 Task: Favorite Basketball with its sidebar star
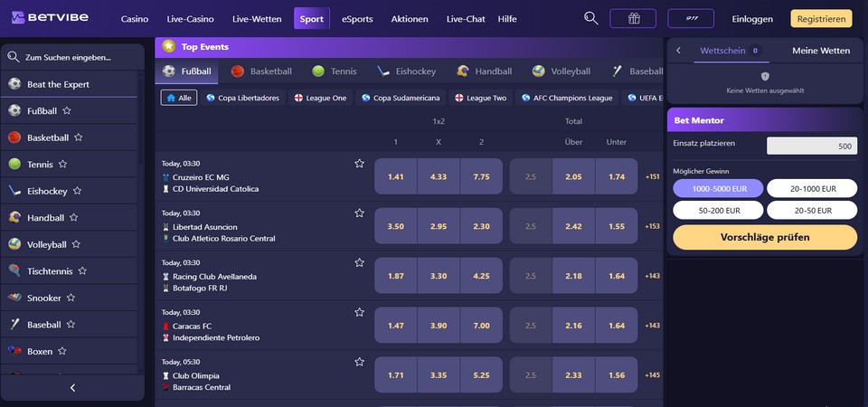(x=78, y=137)
